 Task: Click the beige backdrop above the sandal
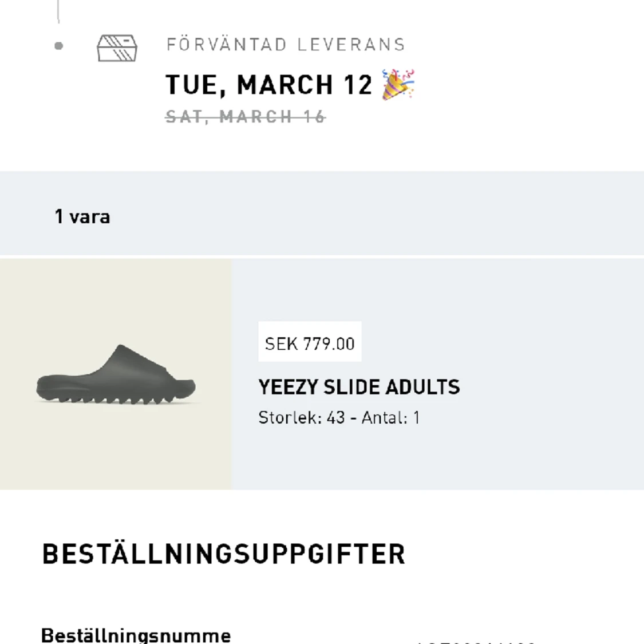coord(116,300)
